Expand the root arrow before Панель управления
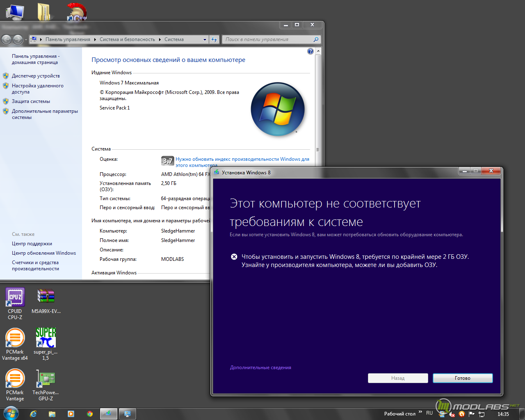 tap(41, 39)
